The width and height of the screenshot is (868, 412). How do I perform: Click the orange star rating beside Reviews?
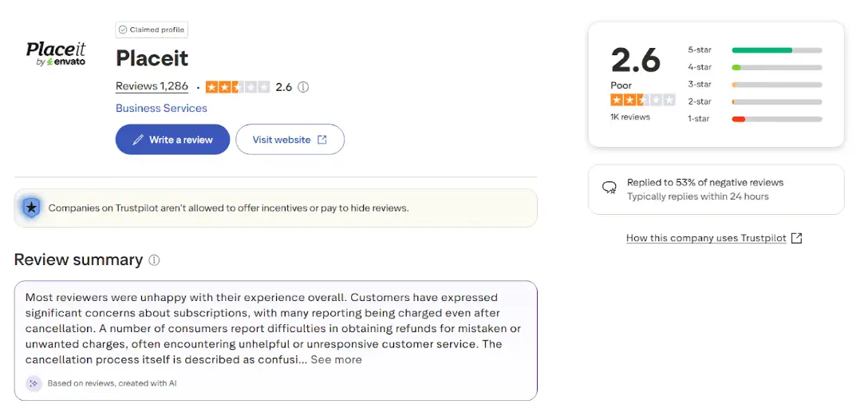click(x=237, y=87)
